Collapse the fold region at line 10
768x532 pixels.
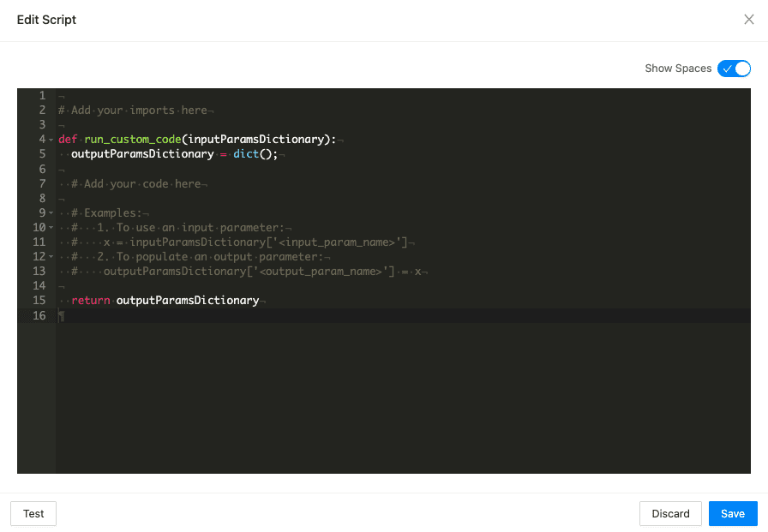click(50, 227)
